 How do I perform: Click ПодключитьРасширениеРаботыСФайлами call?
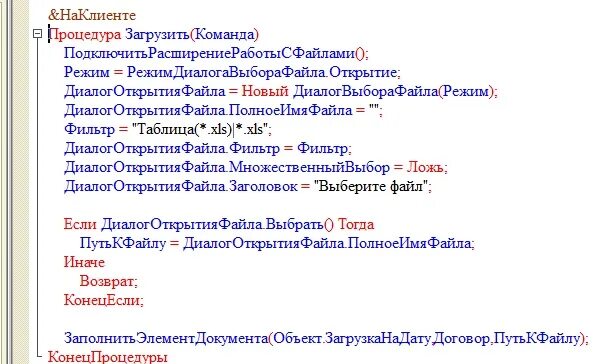tap(216, 53)
